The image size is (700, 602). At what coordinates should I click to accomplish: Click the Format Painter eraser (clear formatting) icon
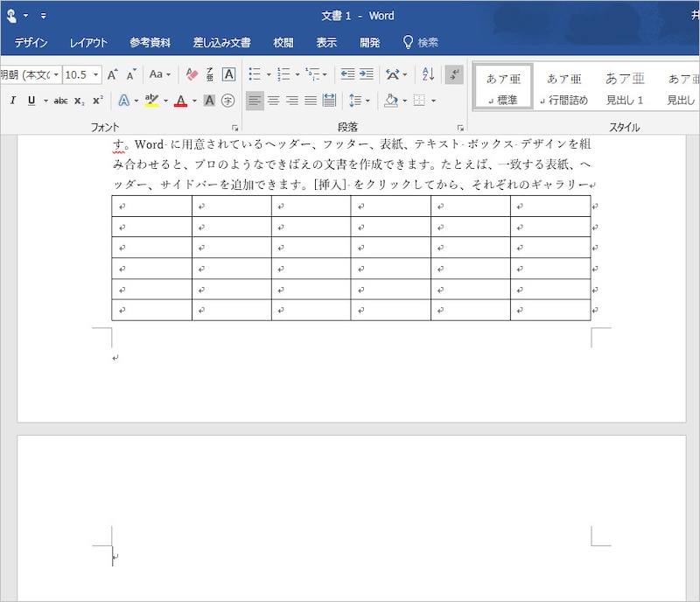[x=191, y=73]
